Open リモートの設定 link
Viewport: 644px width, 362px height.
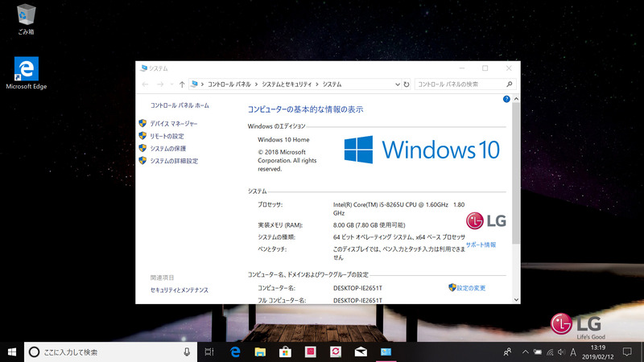[x=167, y=136]
